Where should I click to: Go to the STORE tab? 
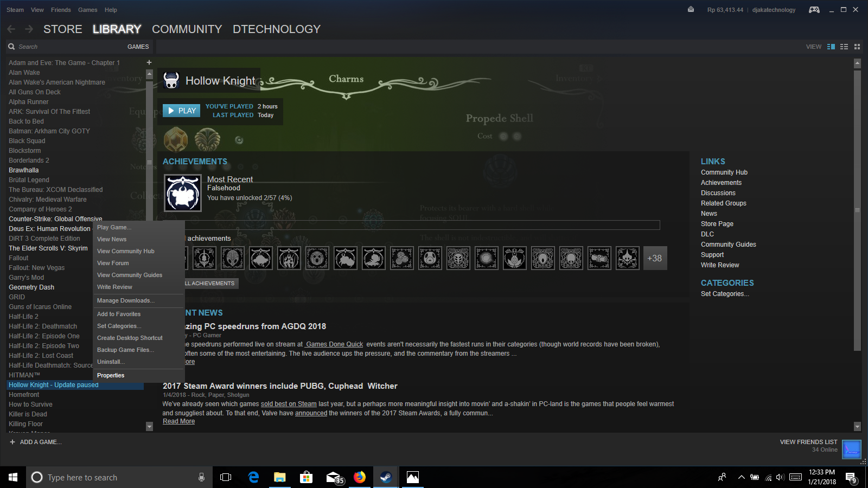(63, 29)
